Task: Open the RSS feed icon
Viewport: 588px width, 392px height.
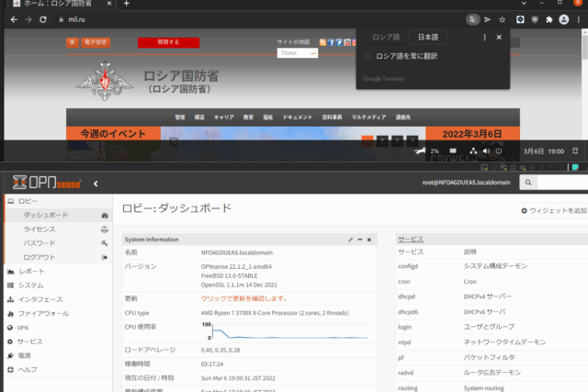Action: pos(322,42)
